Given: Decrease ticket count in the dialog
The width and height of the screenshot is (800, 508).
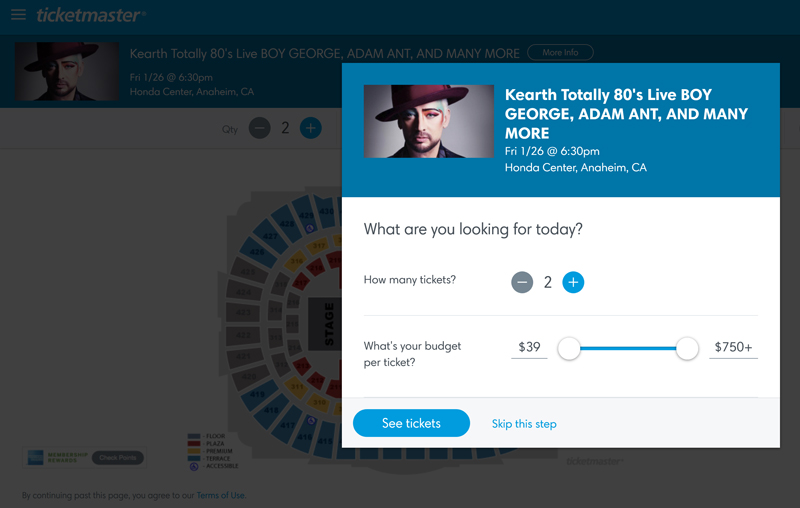Looking at the screenshot, I should click(522, 282).
